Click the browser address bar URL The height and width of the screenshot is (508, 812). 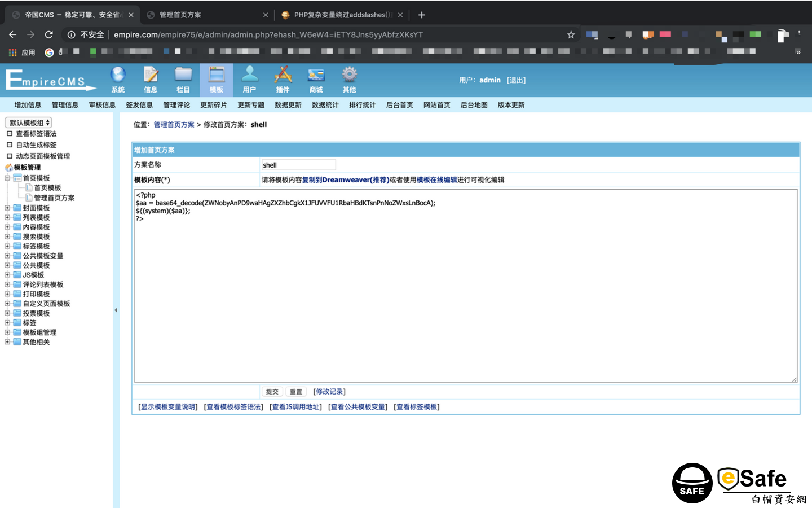click(268, 34)
